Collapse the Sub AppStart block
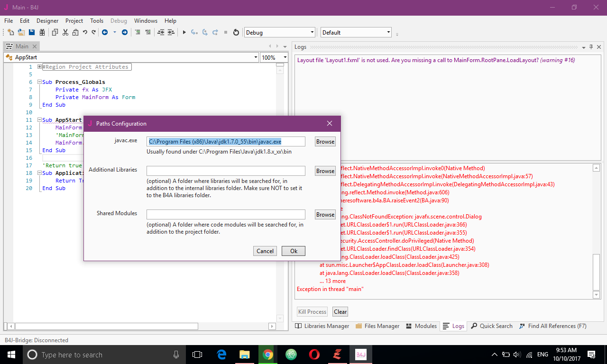Viewport: 607px width, 364px height. pyautogui.click(x=40, y=120)
